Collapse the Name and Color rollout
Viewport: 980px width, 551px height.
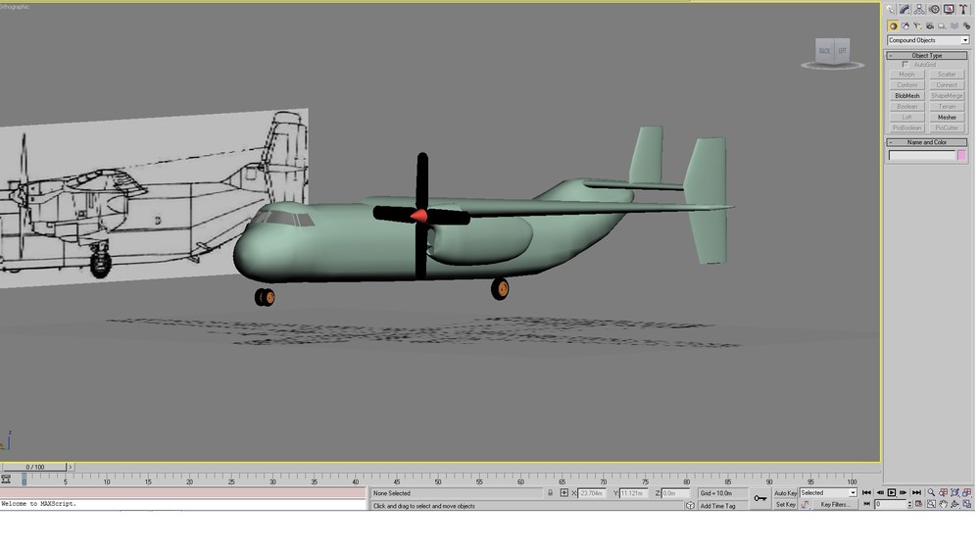pos(926,142)
